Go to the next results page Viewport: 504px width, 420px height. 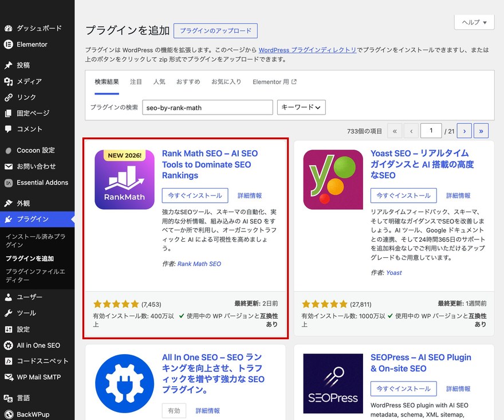click(464, 131)
